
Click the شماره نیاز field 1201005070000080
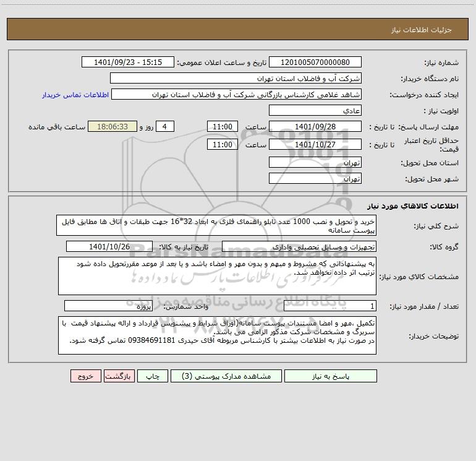(x=315, y=62)
